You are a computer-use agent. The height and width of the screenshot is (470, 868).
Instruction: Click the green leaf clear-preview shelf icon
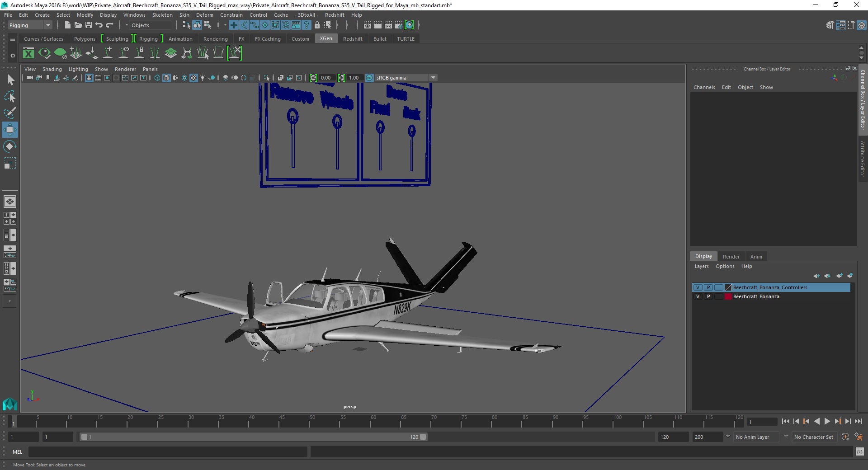pos(60,53)
